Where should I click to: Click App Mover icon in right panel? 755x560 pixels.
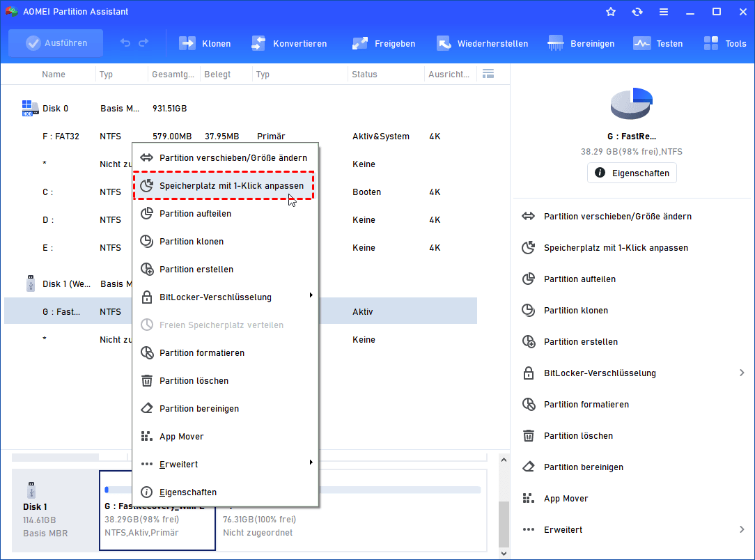tap(528, 499)
